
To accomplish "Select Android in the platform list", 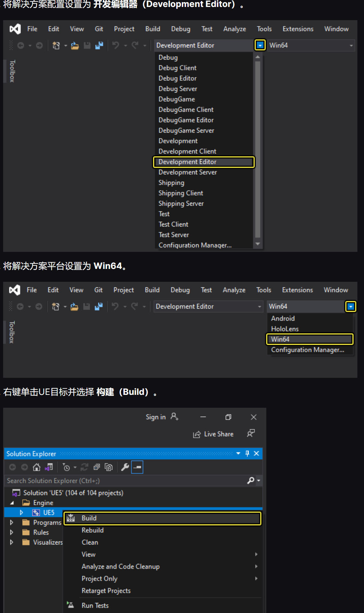I will click(x=310, y=318).
